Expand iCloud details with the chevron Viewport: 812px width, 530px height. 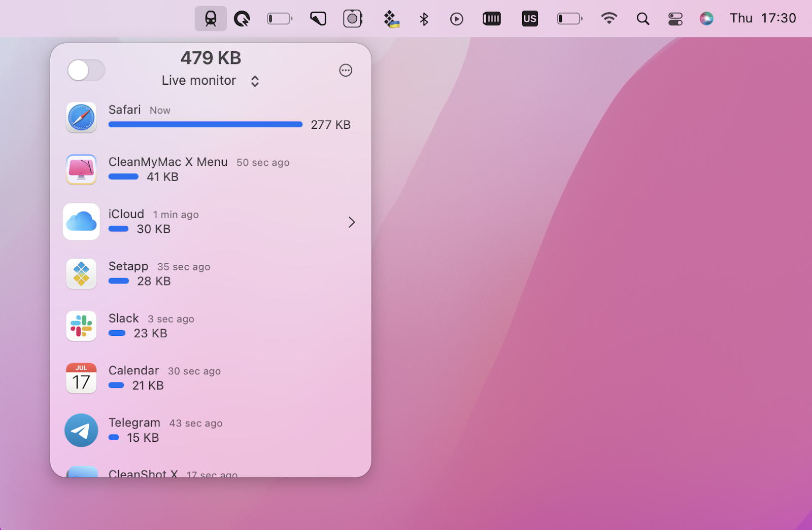[x=352, y=222]
